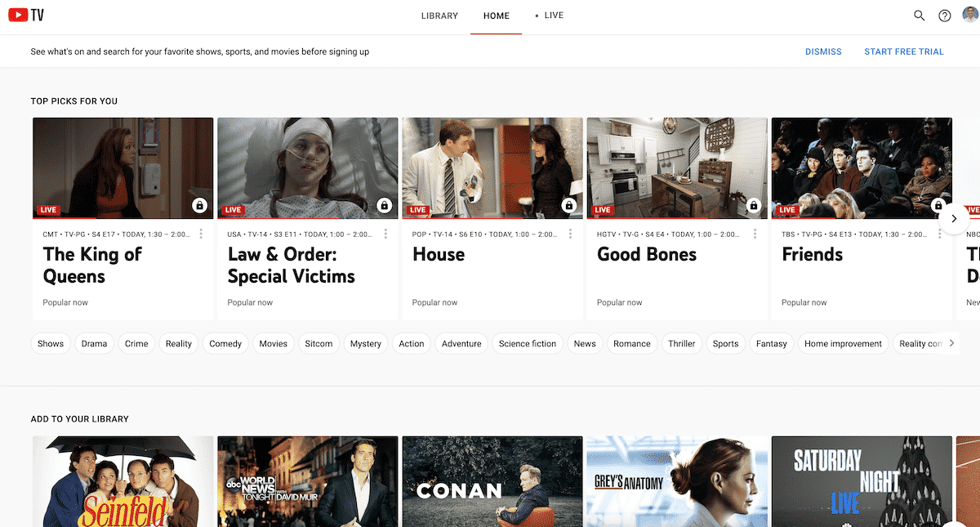The image size is (980, 527).
Task: Open the ABC World News Tonight thumbnail
Action: [308, 481]
